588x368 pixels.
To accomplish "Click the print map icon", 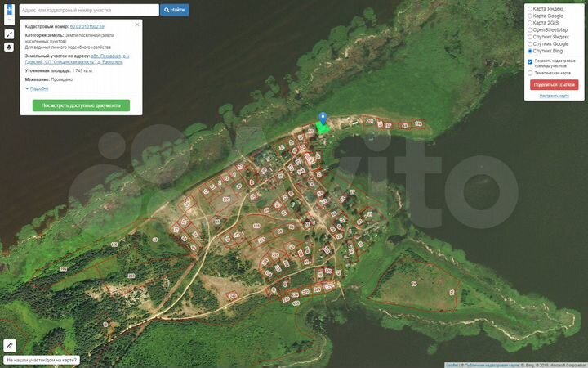I will click(9, 47).
